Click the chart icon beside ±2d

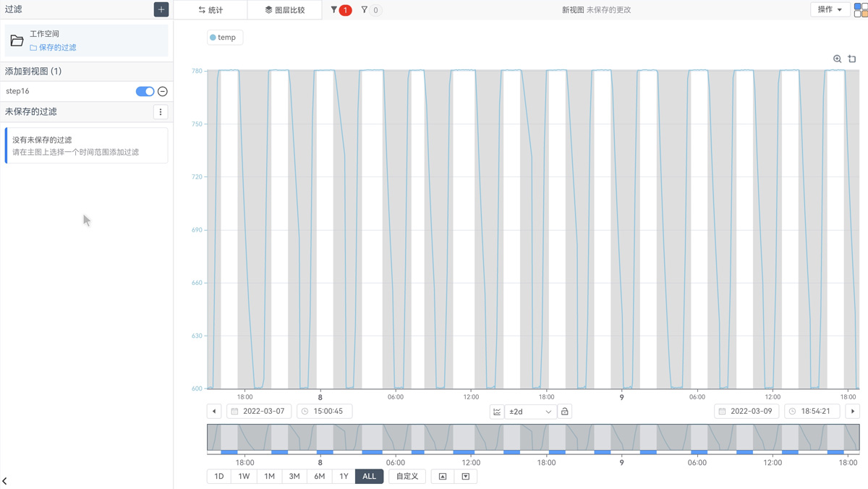pyautogui.click(x=497, y=412)
